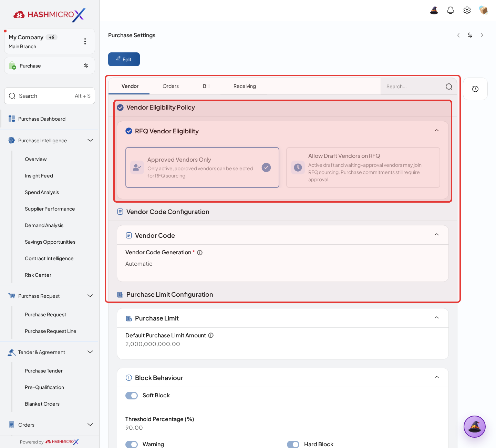Screen dimensions: 496x448
Task: Toggle the Warning switch
Action: [x=132, y=445]
